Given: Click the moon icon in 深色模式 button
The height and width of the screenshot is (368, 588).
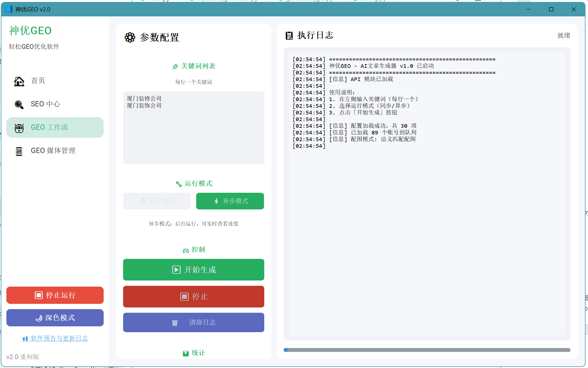Looking at the screenshot, I should point(39,318).
